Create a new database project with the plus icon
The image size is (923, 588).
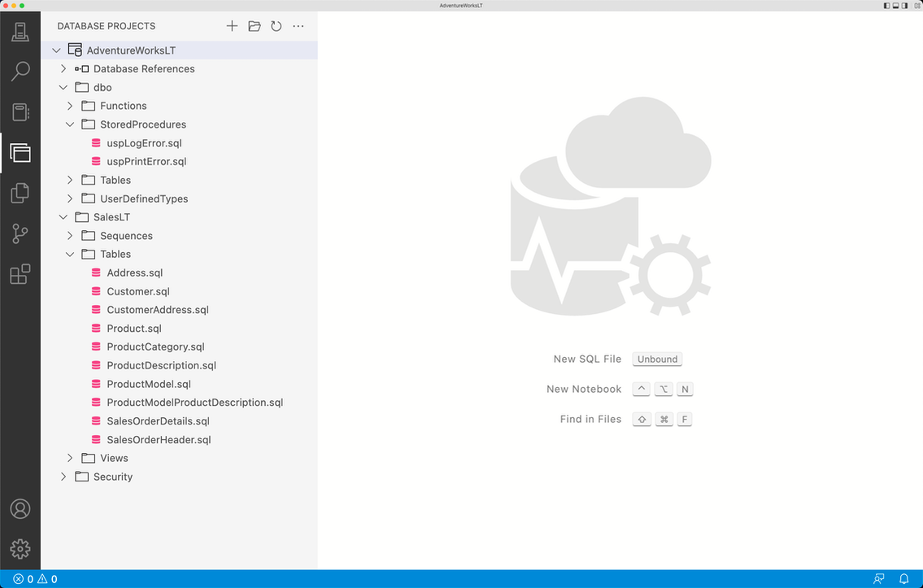(x=232, y=25)
